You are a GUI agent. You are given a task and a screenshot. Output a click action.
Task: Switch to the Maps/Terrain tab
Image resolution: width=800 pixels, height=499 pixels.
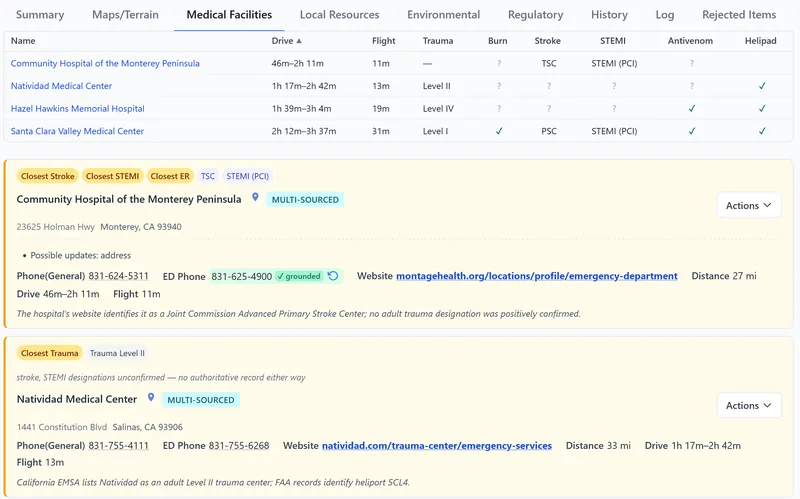[x=125, y=15]
